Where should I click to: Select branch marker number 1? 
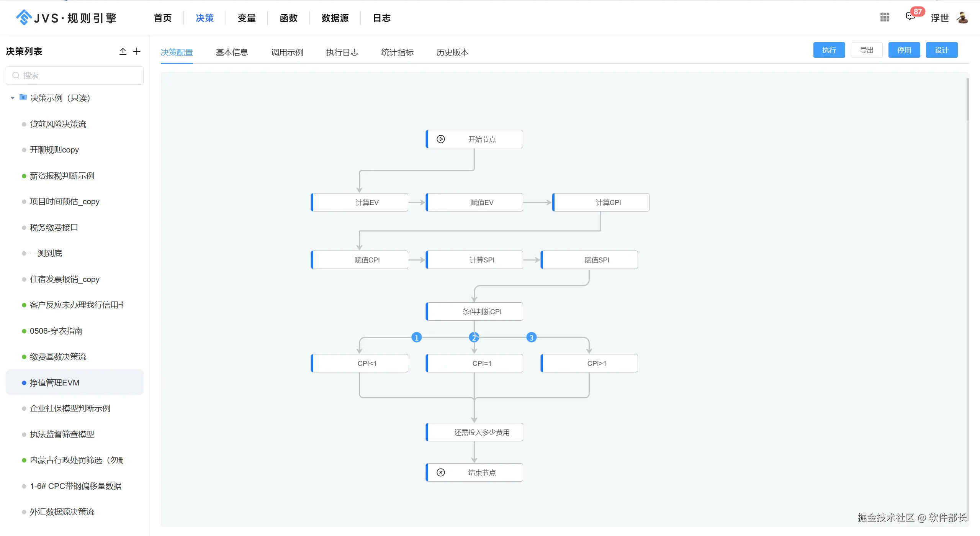point(416,338)
